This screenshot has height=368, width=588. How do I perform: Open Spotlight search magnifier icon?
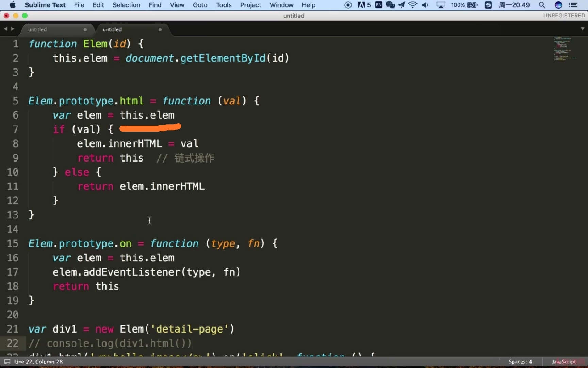tap(542, 5)
